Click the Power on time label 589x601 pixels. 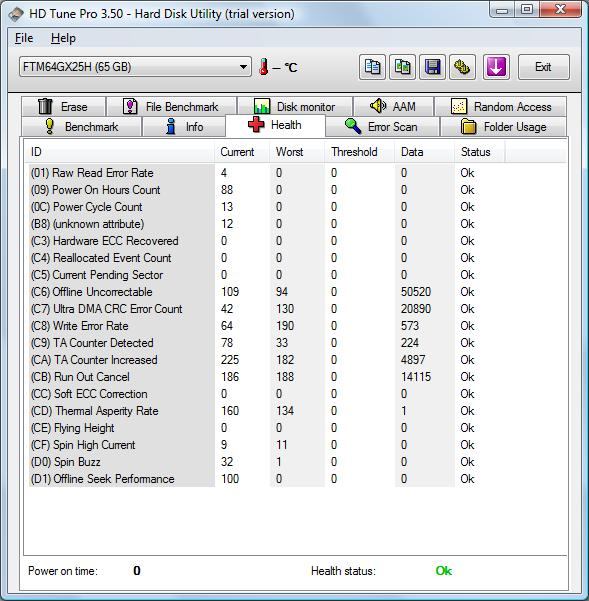[x=63, y=571]
